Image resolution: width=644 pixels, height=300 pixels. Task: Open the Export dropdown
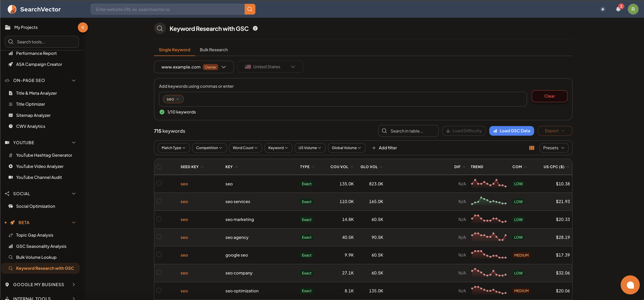555,131
